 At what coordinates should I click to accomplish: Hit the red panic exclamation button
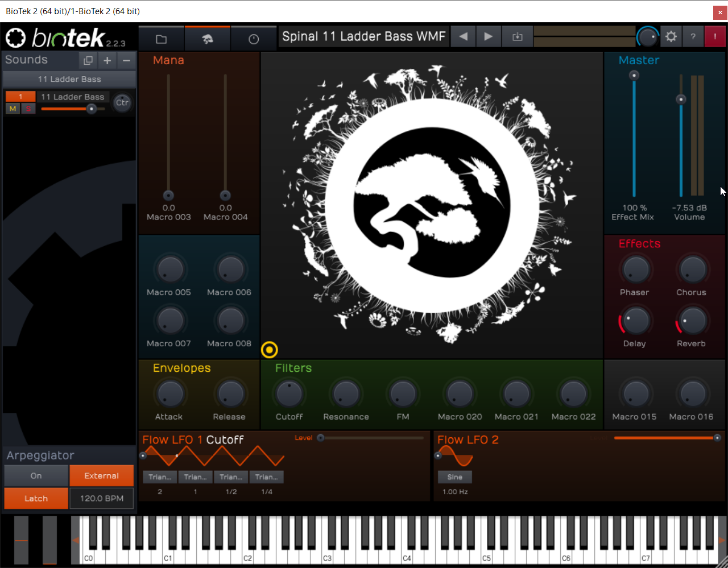coord(715,36)
